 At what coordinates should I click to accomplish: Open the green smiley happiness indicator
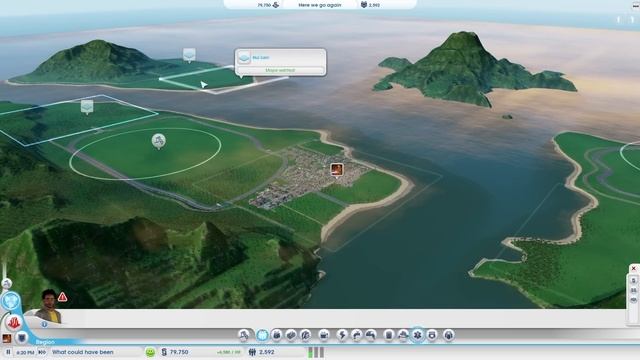150,352
